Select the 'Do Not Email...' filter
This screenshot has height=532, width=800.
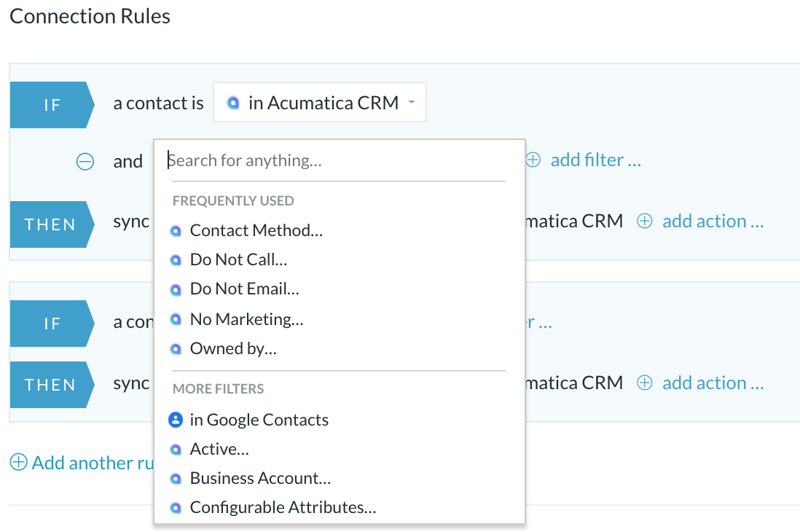point(244,289)
